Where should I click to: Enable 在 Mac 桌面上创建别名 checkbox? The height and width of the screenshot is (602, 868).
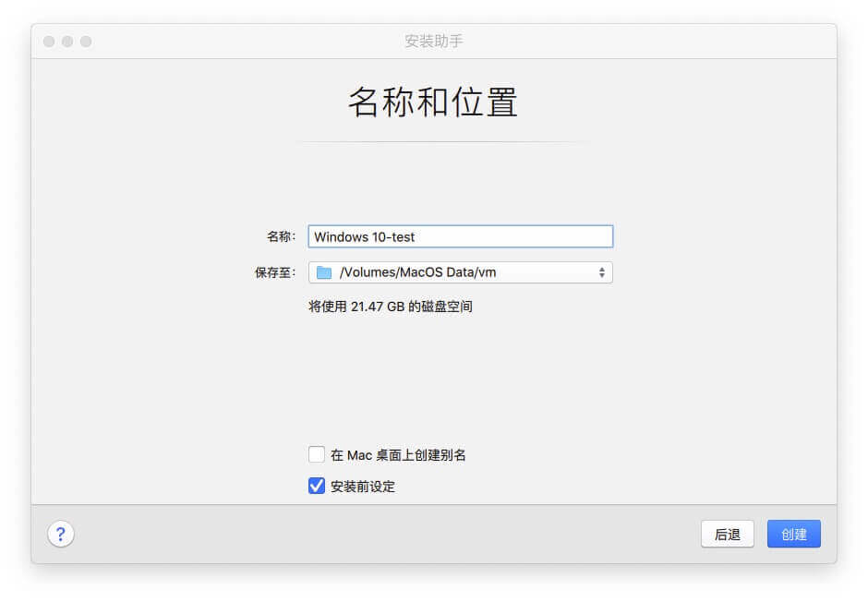point(317,454)
